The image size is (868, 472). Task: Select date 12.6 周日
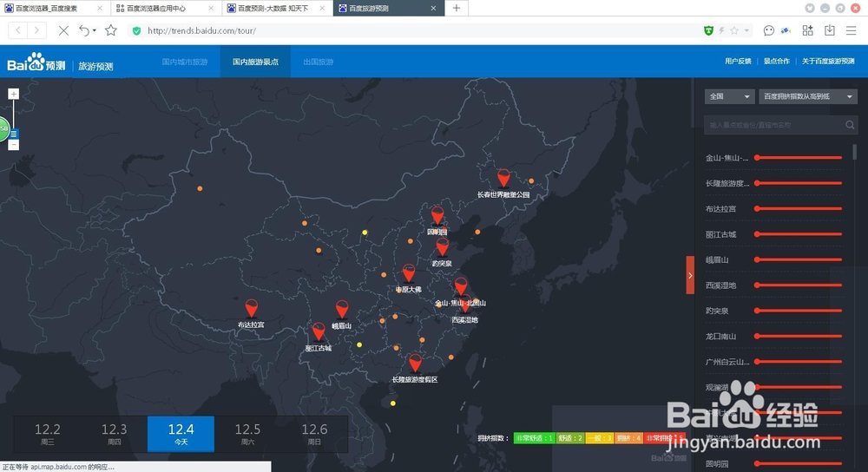click(314, 434)
